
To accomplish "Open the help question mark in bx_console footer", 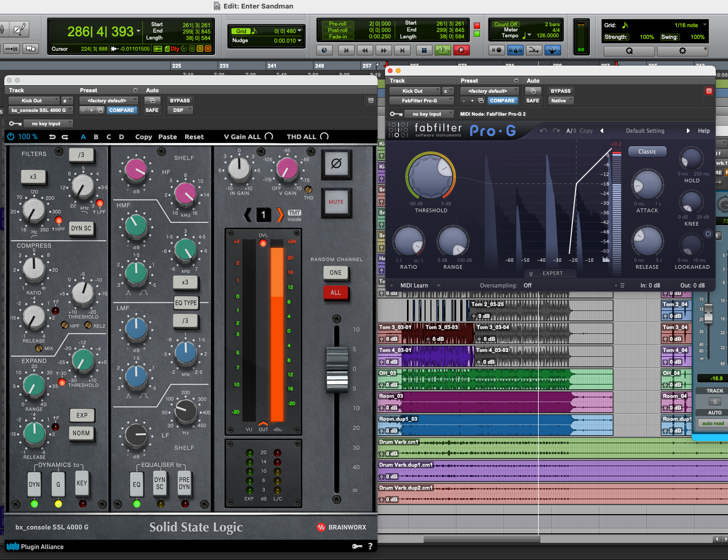I will click(370, 546).
